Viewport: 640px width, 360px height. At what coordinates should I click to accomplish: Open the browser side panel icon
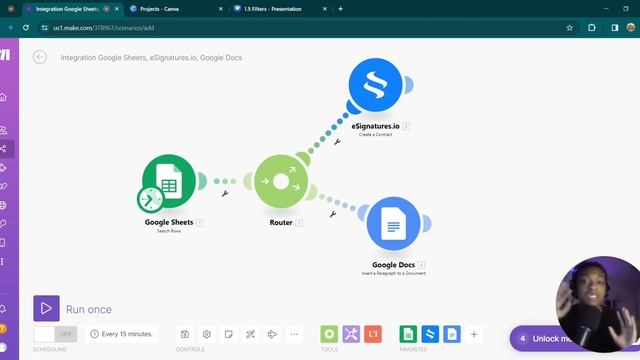pyautogui.click(x=615, y=28)
